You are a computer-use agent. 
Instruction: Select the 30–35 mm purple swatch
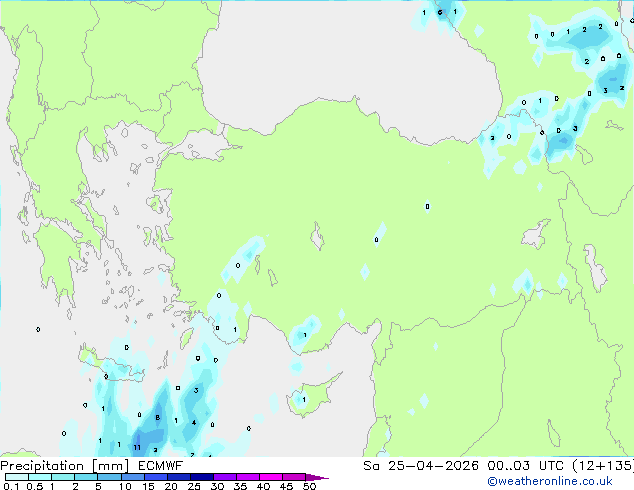pyautogui.click(x=224, y=477)
